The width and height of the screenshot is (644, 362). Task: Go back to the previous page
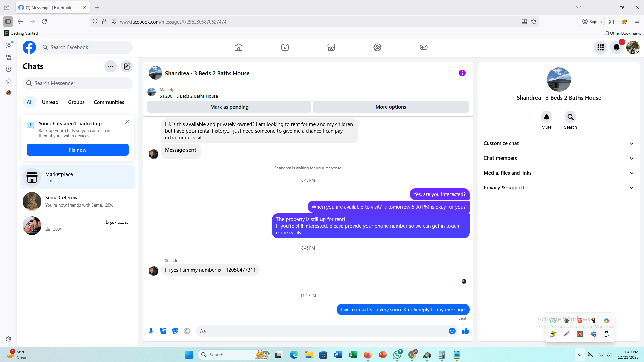click(x=20, y=22)
